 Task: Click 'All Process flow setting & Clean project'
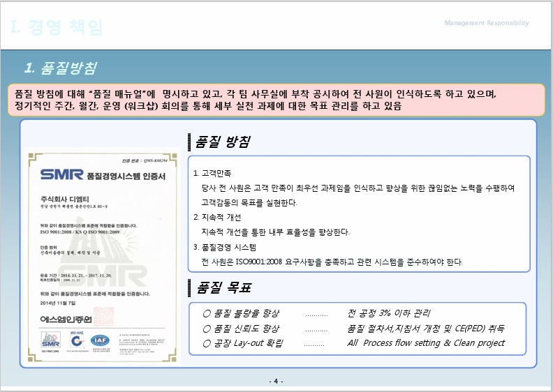(426, 343)
